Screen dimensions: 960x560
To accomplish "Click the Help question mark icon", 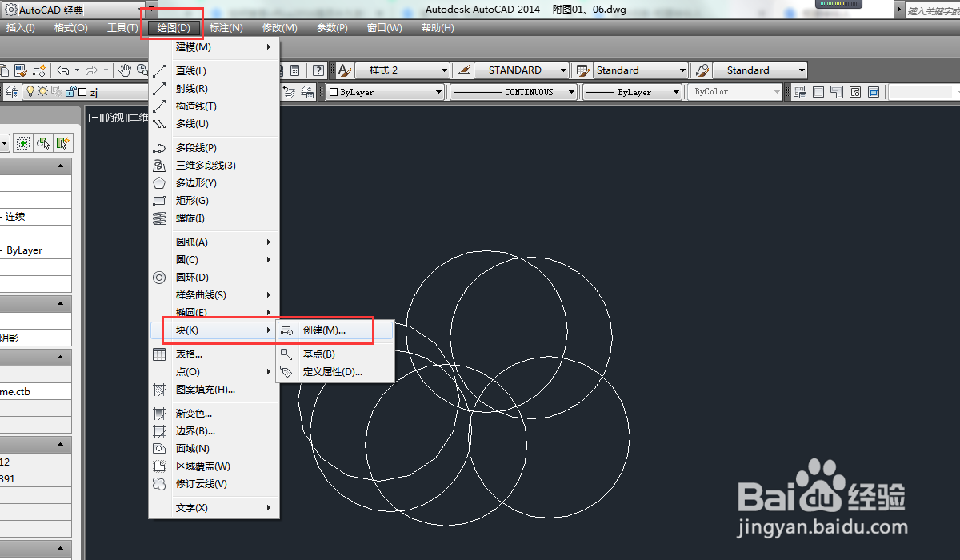I will [318, 70].
